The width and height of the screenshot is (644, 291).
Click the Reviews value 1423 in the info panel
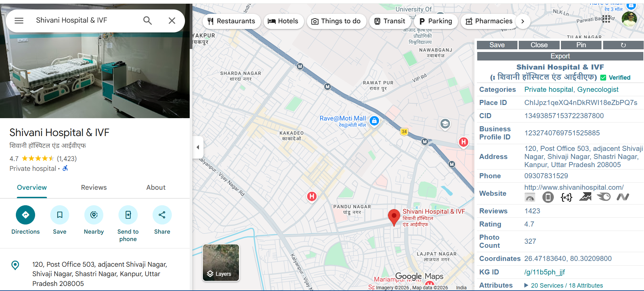pyautogui.click(x=532, y=211)
